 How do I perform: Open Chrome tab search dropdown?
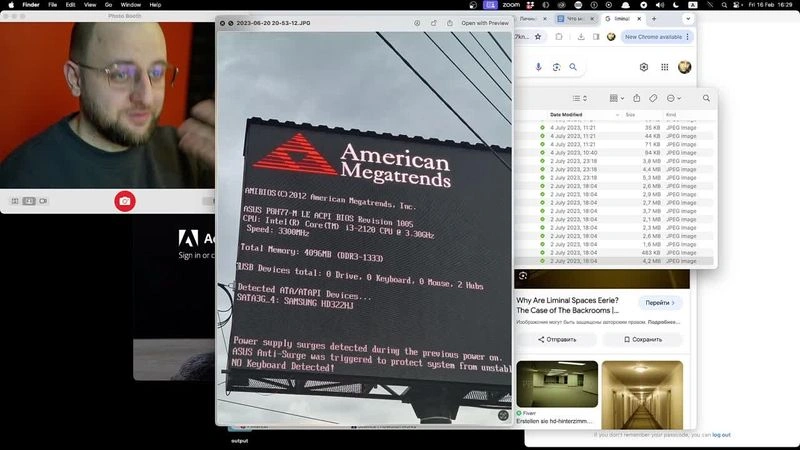pos(688,19)
